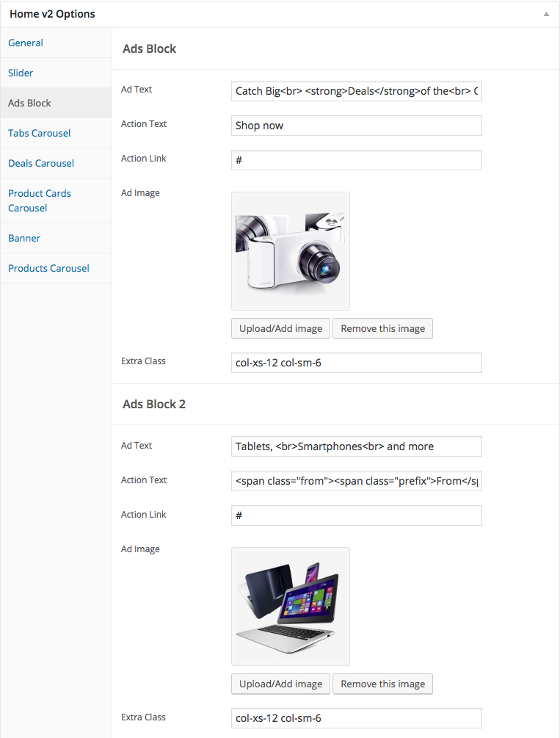
Task: Click the Ads Block Ad Text field
Action: pyautogui.click(x=356, y=91)
